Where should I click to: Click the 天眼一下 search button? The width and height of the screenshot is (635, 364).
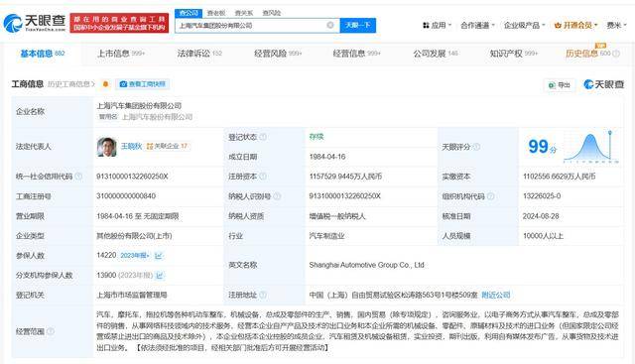(357, 25)
